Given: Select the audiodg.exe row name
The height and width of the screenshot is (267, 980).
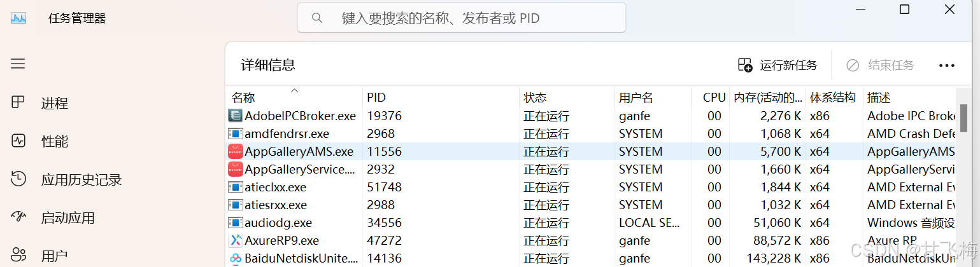Looking at the screenshot, I should click(278, 222).
